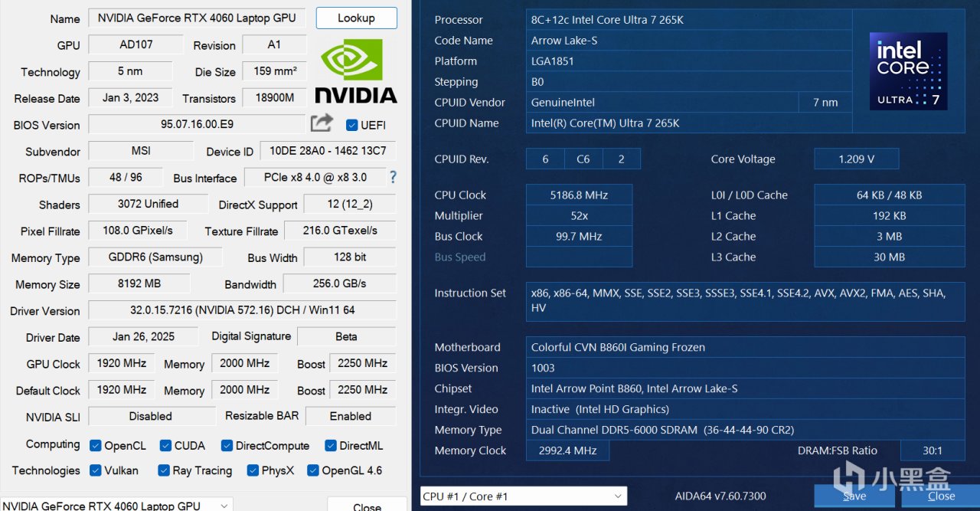Click the Release Date Jan 3, 2023

coord(130,97)
